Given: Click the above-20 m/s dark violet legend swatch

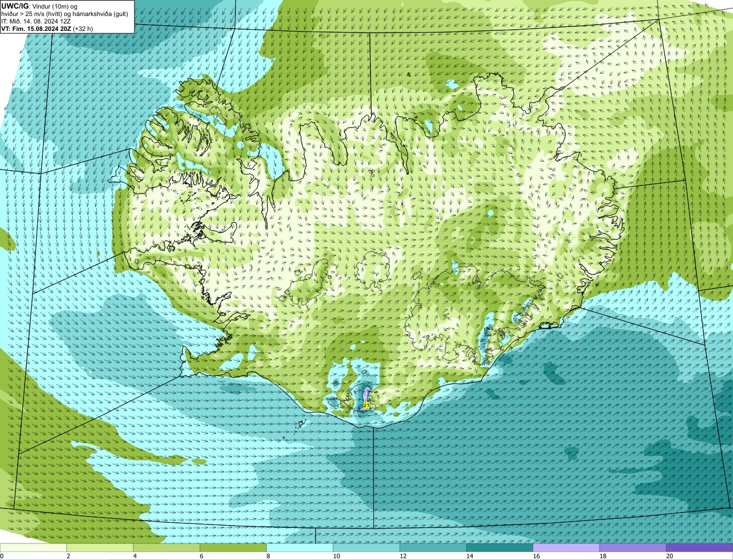Looking at the screenshot, I should 700,547.
